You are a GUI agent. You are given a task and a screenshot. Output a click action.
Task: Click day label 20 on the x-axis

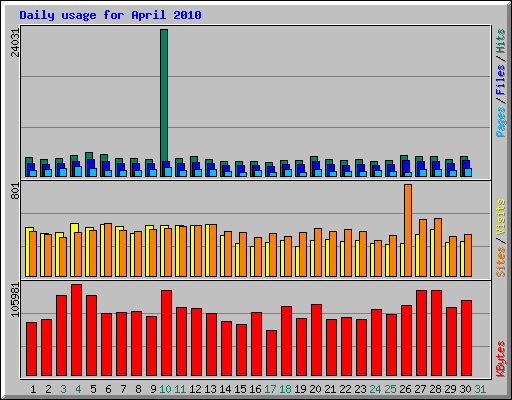click(x=315, y=389)
